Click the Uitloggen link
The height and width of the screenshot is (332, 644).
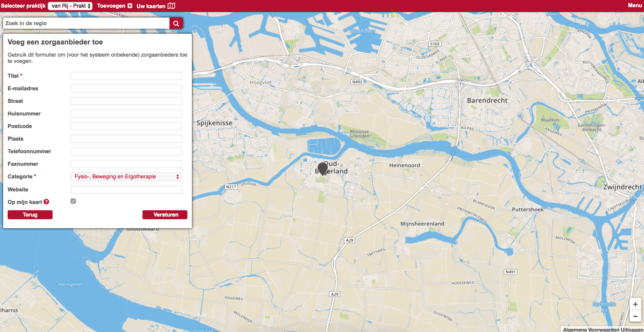pos(632,330)
